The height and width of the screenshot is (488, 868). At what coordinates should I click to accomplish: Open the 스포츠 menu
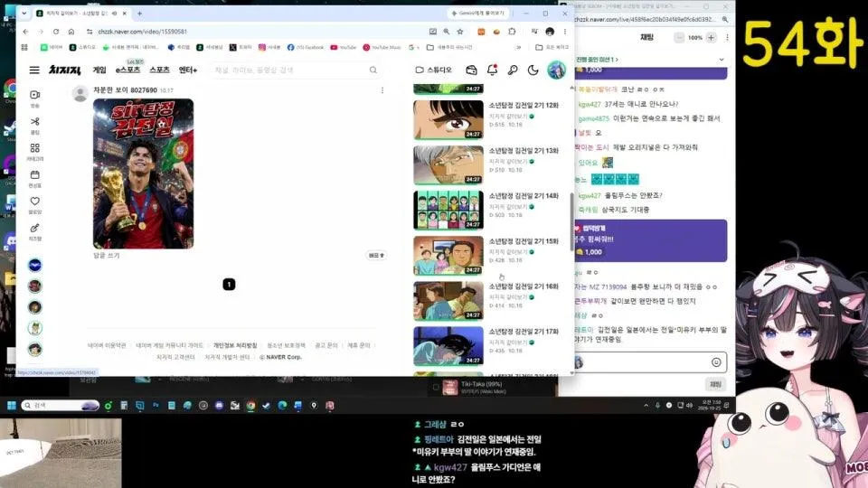[x=159, y=70]
